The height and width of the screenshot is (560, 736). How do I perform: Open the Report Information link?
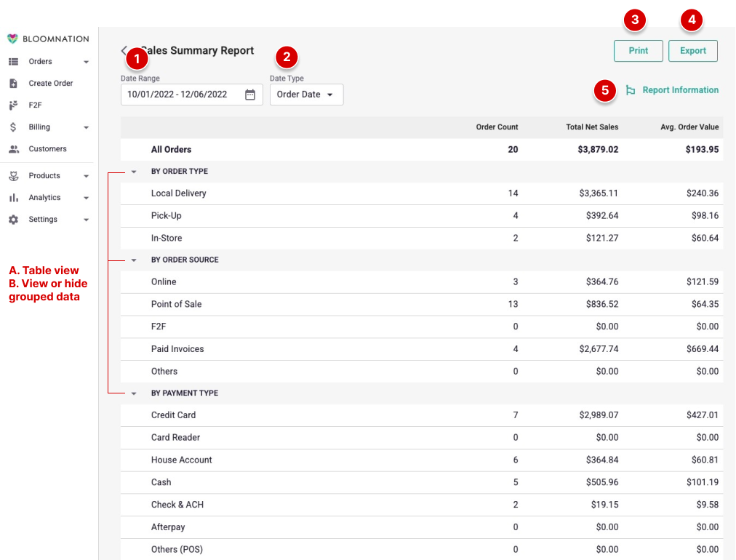pyautogui.click(x=680, y=89)
